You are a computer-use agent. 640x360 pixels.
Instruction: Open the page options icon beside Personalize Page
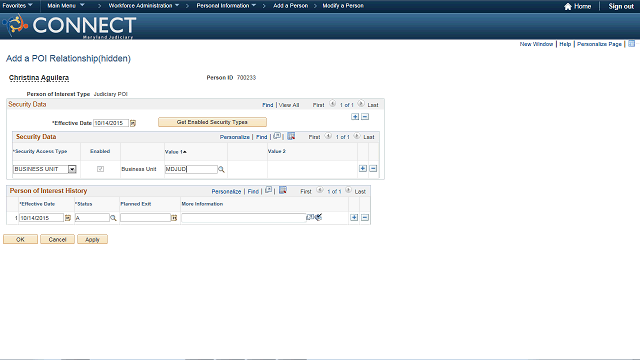[631, 44]
